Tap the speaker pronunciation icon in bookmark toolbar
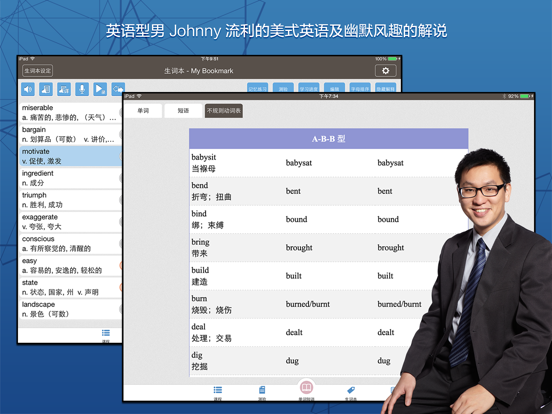Image resolution: width=552 pixels, height=414 pixels. pos(28,89)
